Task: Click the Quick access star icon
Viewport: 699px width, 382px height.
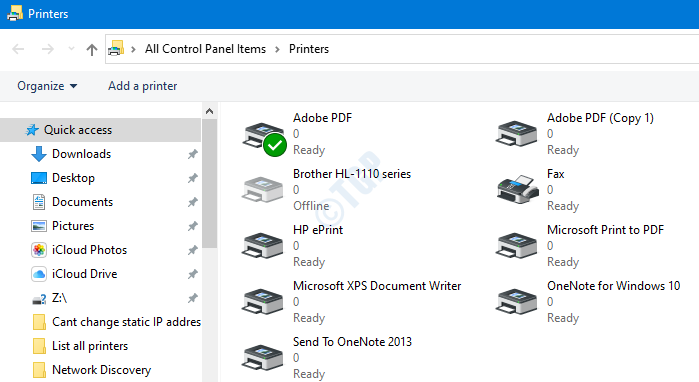Action: (x=32, y=130)
